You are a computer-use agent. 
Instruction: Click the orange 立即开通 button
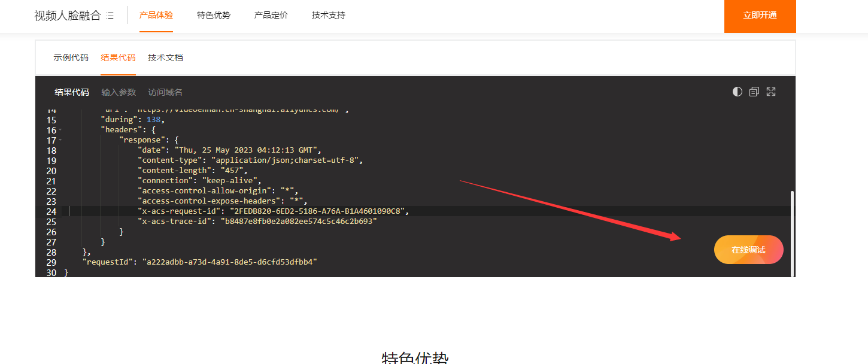(760, 16)
